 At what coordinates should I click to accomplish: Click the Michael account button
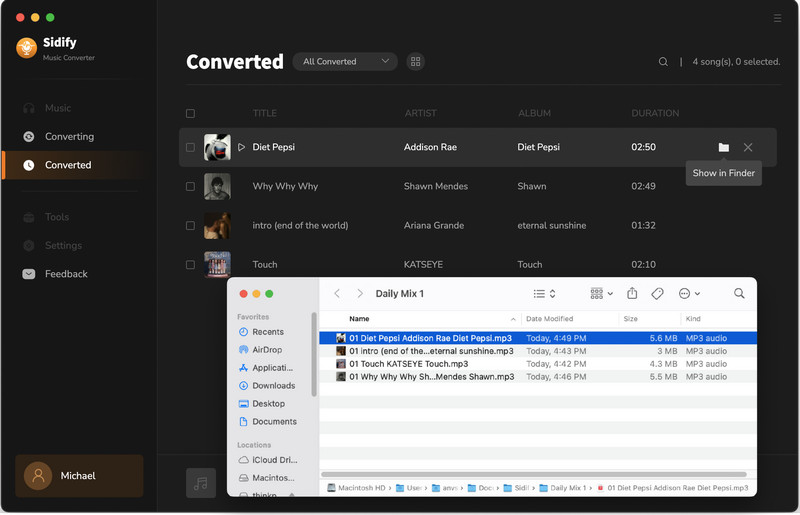pyautogui.click(x=79, y=476)
